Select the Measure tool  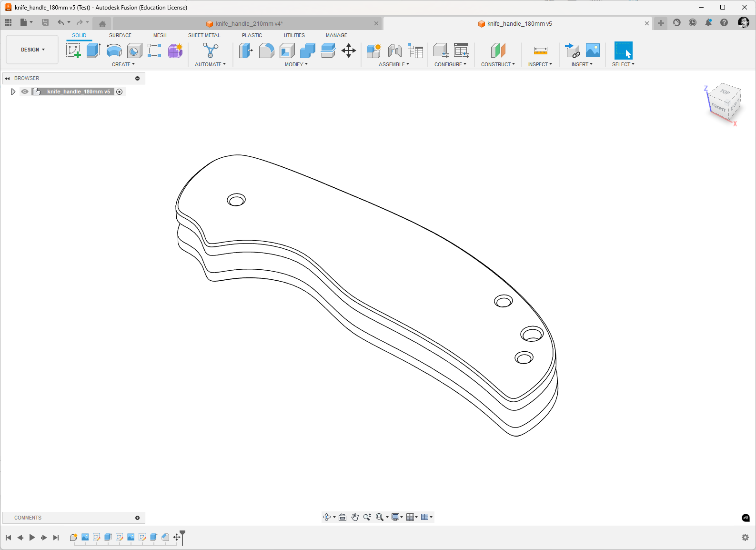(540, 51)
